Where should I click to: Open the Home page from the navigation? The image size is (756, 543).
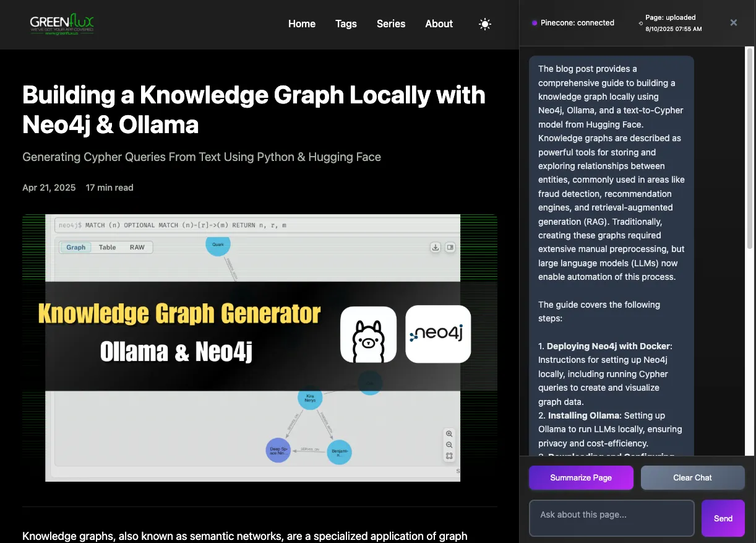click(302, 24)
